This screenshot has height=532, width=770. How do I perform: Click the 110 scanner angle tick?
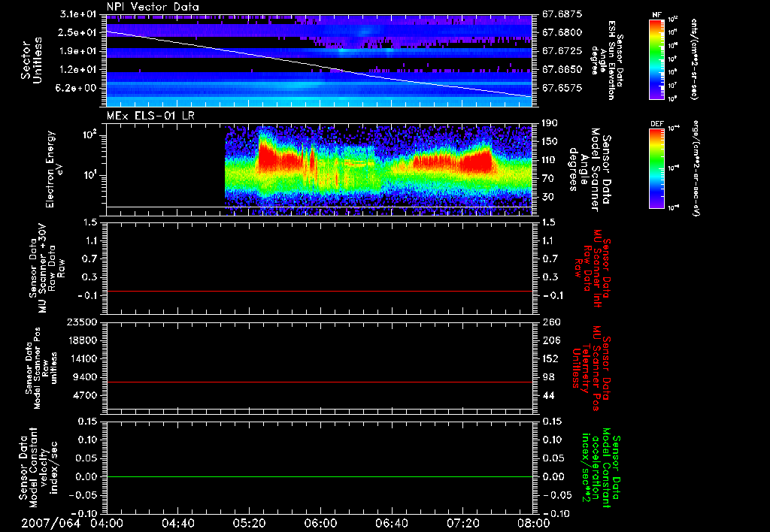(550, 160)
